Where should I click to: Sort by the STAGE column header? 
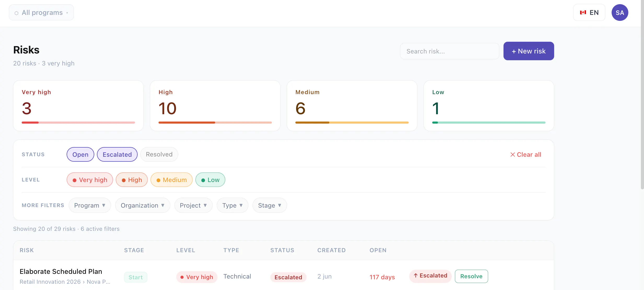tap(134, 250)
